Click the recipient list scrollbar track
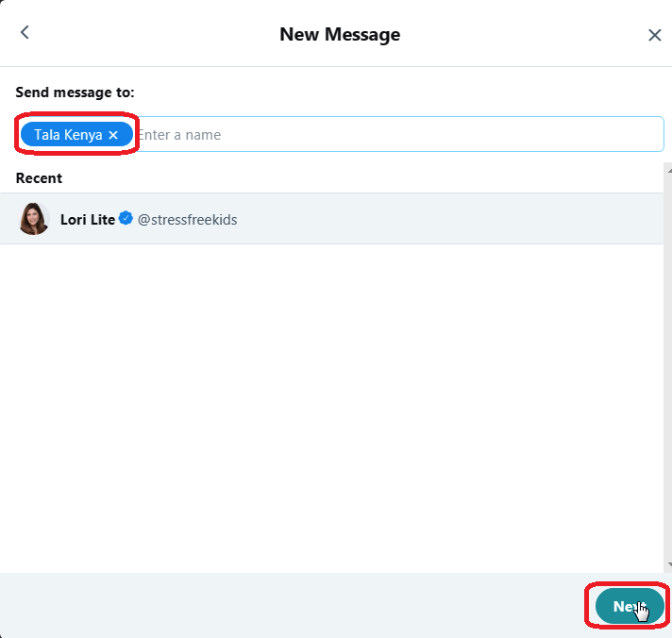The height and width of the screenshot is (638, 672). [668, 368]
